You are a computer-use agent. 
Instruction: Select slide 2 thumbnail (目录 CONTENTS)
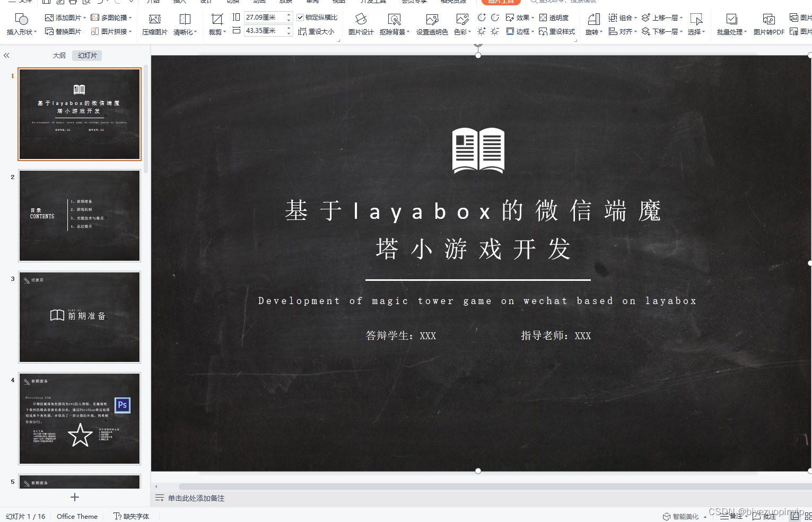point(80,216)
